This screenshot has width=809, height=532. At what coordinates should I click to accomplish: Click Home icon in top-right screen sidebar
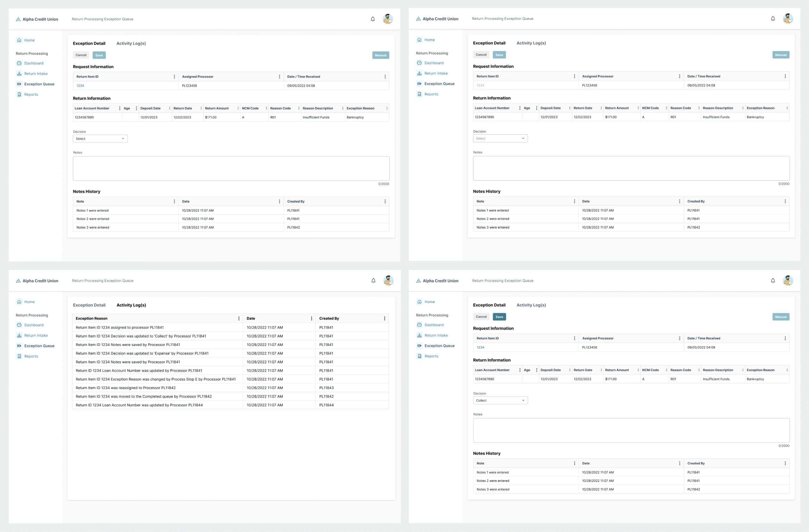tap(419, 40)
